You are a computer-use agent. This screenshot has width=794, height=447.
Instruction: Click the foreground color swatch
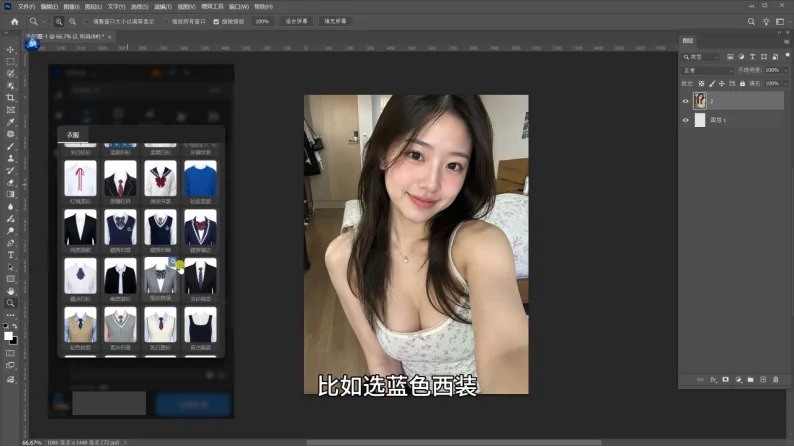[8, 336]
